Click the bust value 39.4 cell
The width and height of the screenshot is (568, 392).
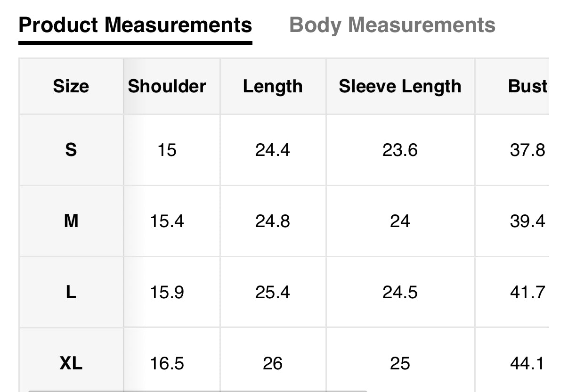[527, 220]
